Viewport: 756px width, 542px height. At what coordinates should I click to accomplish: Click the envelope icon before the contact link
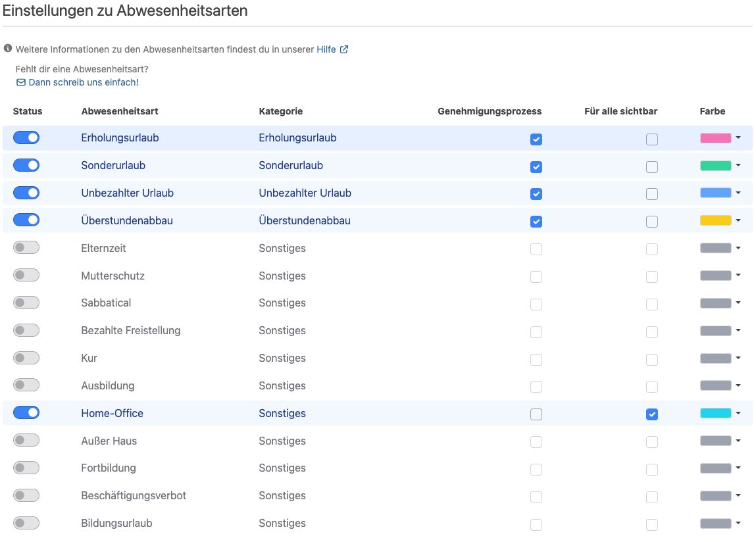click(x=21, y=82)
